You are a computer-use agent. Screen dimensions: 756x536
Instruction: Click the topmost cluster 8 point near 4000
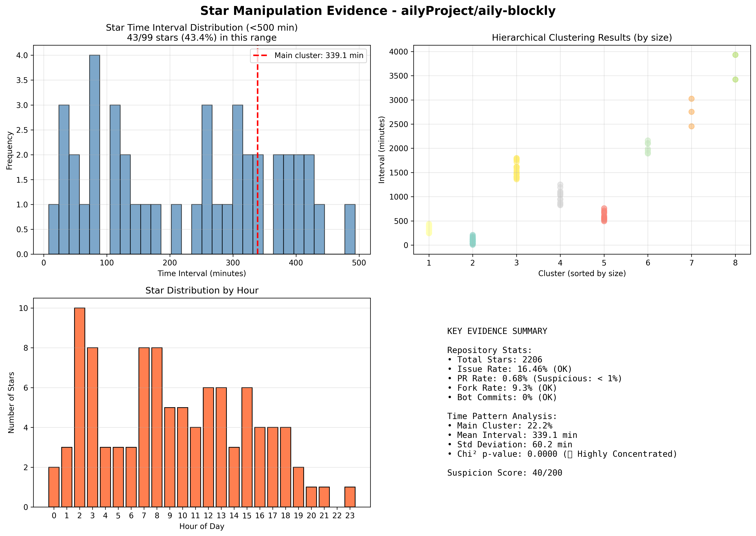click(735, 55)
